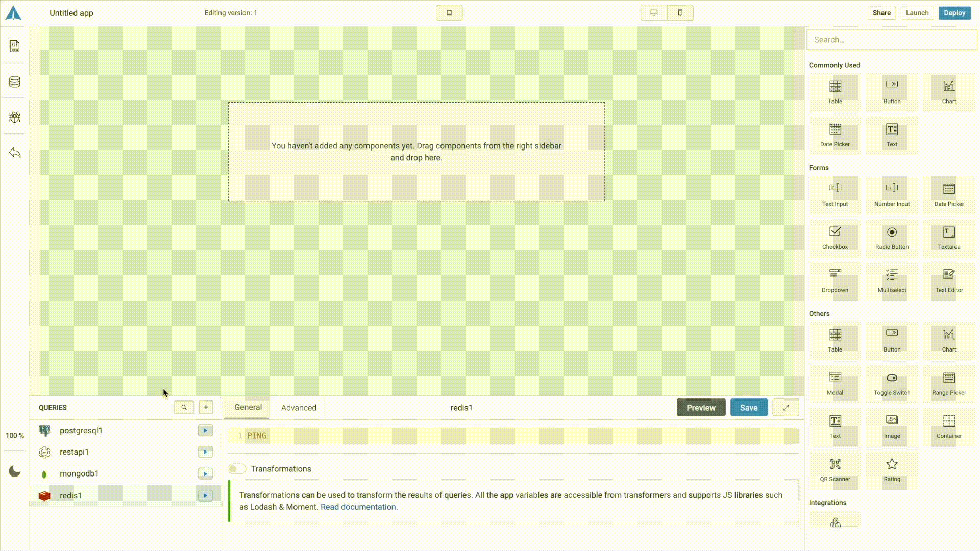Expand the query editor panel

(786, 408)
